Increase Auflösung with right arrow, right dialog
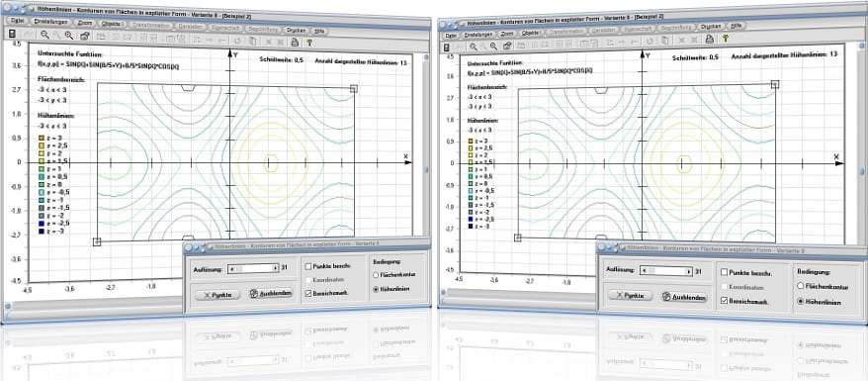 click(689, 272)
